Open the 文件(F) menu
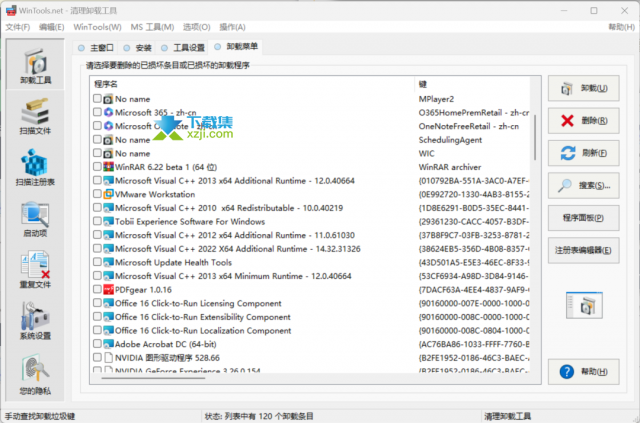 tap(18, 27)
